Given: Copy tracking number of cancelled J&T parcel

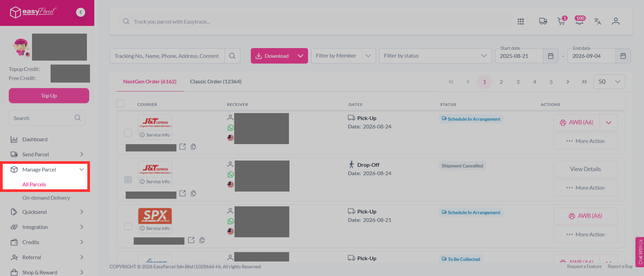Looking at the screenshot, I should pos(193,194).
